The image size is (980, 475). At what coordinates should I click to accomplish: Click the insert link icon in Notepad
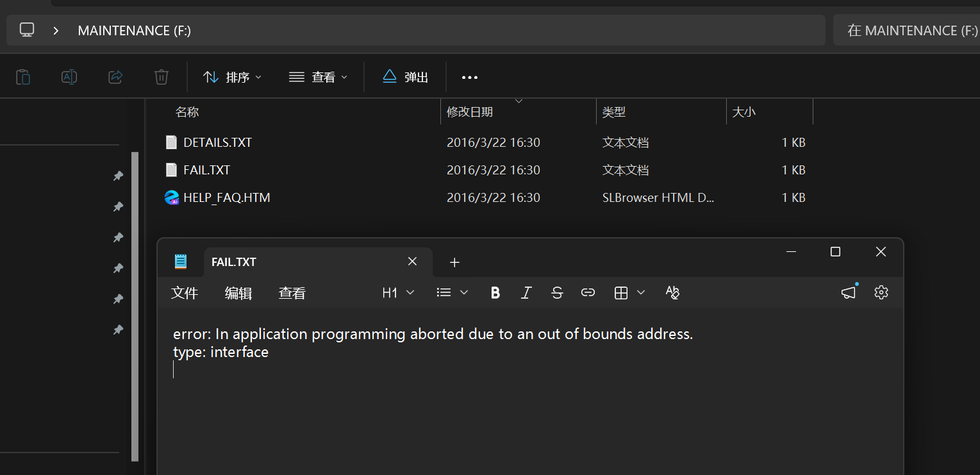[x=588, y=293]
